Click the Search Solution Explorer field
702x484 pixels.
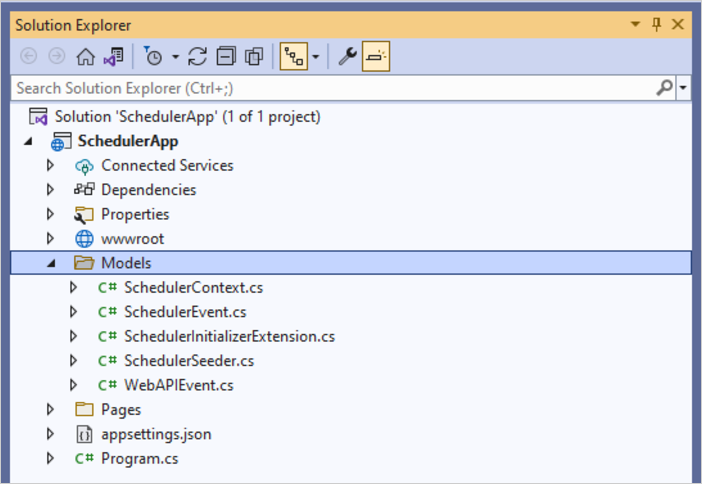[330, 88]
